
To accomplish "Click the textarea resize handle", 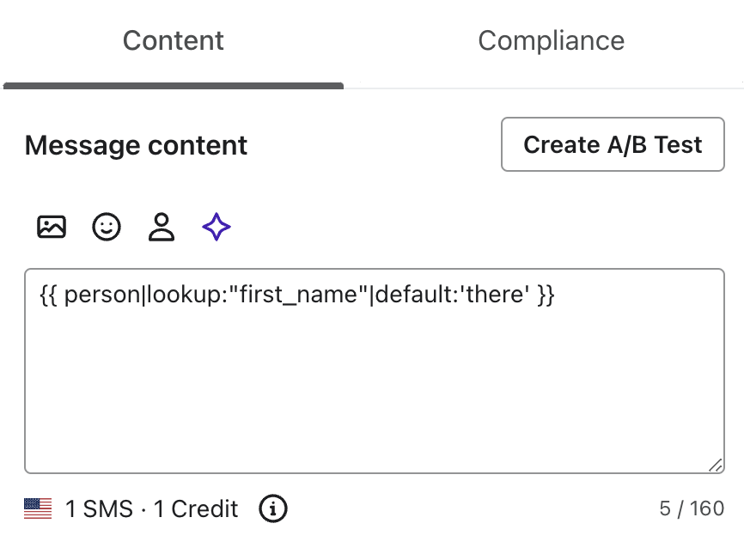I will pyautogui.click(x=717, y=464).
